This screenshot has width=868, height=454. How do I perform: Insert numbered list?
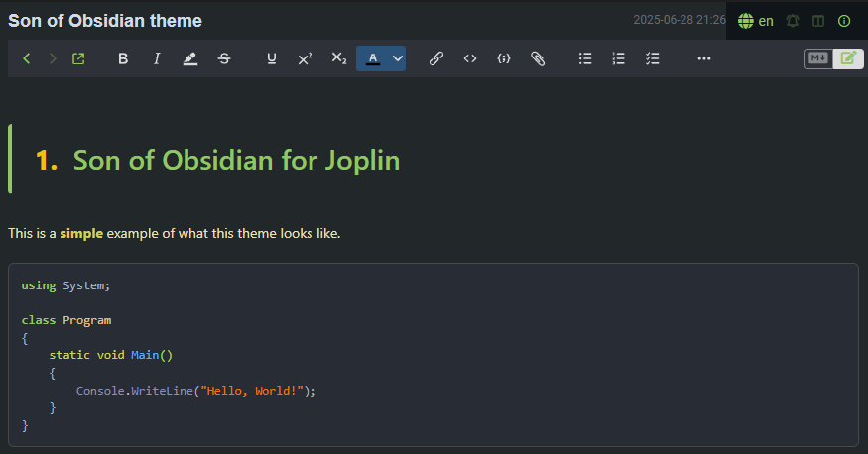(x=619, y=58)
